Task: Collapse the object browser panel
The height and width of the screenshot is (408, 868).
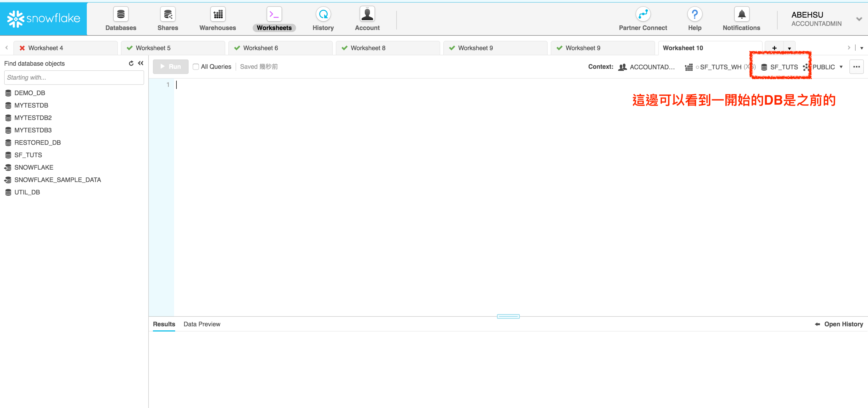Action: (x=141, y=63)
